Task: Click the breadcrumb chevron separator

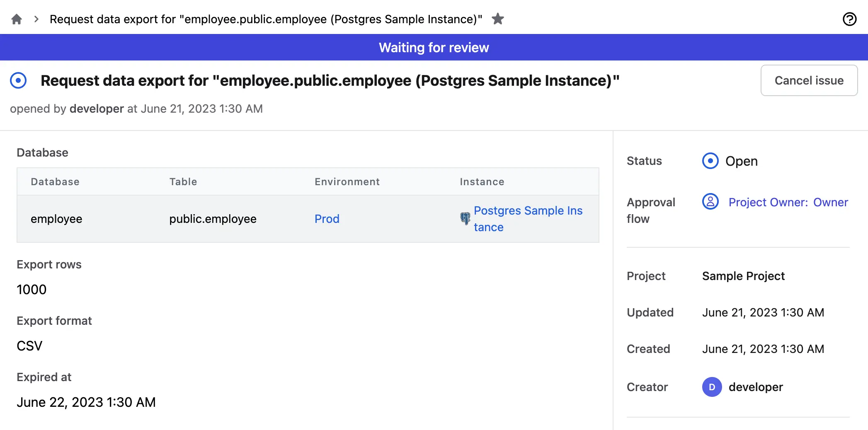Action: 36,19
